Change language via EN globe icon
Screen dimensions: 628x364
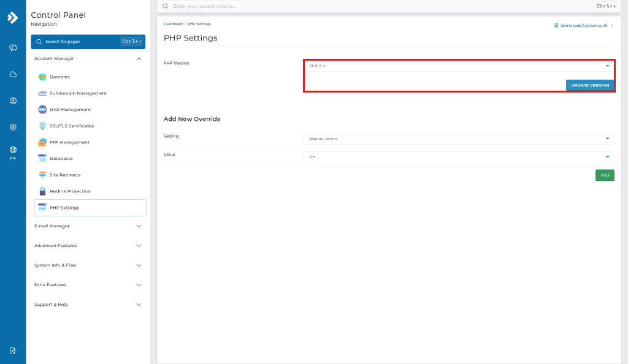point(13,153)
